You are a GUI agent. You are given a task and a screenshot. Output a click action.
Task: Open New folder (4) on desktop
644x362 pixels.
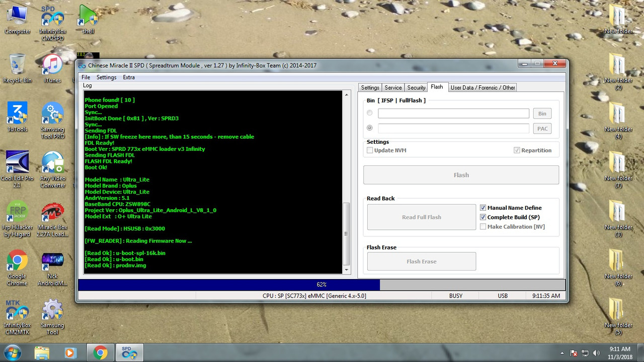(618, 121)
